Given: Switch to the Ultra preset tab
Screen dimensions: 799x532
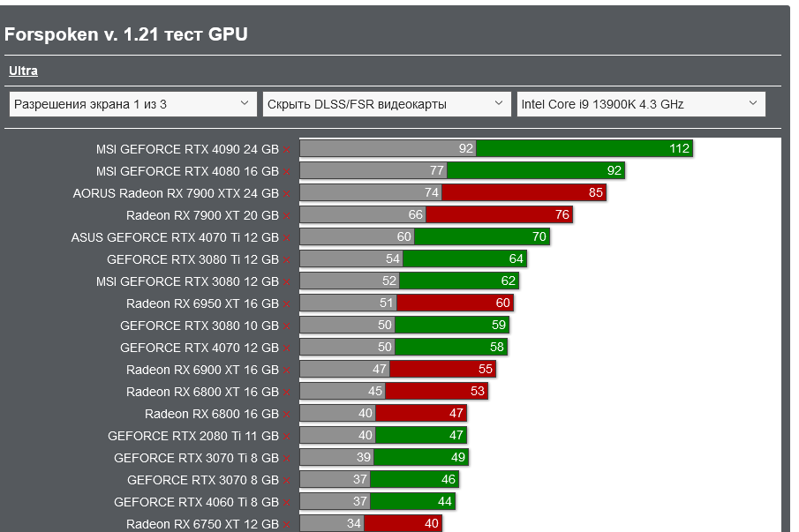Looking at the screenshot, I should pyautogui.click(x=24, y=71).
